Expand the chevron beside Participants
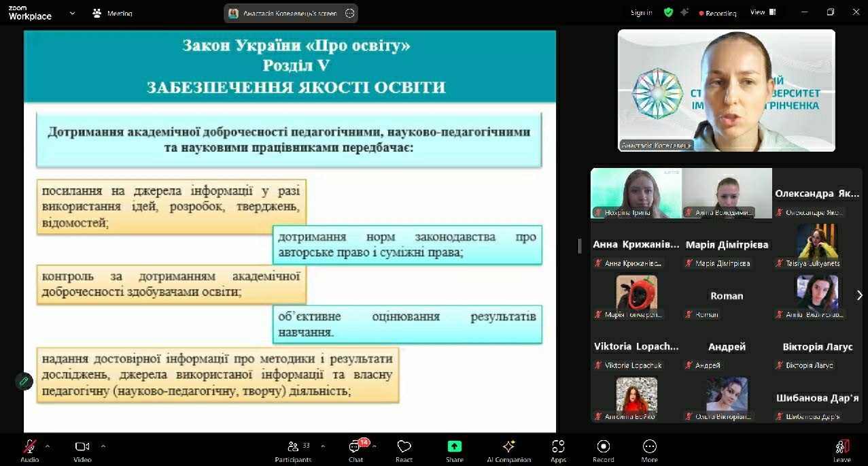This screenshot has height=466, width=868. [322, 446]
